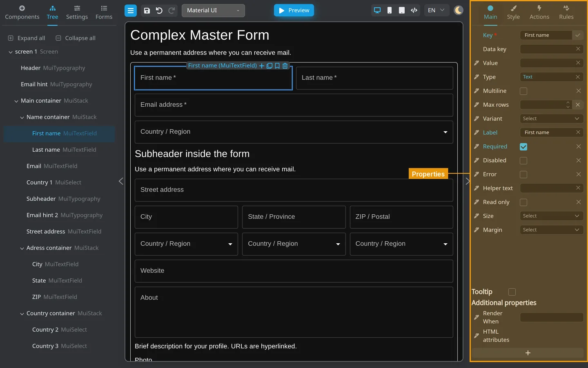Click Expand all in the tree

27,38
